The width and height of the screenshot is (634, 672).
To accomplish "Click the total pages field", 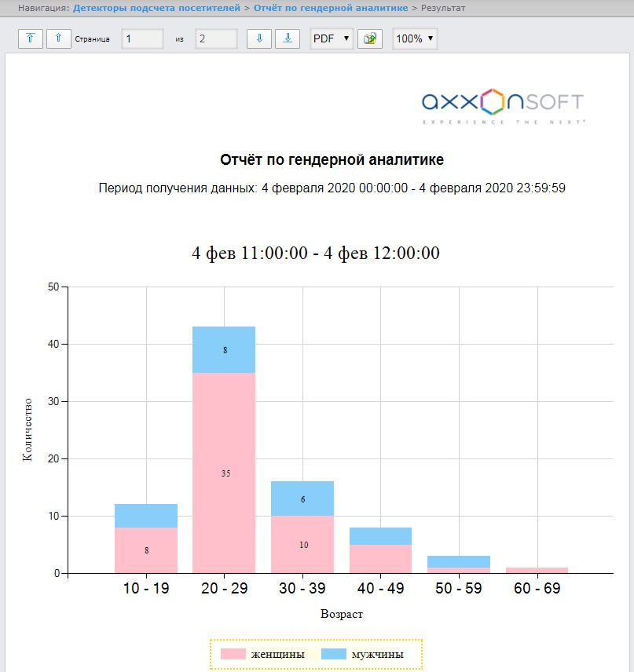I will click(x=216, y=38).
